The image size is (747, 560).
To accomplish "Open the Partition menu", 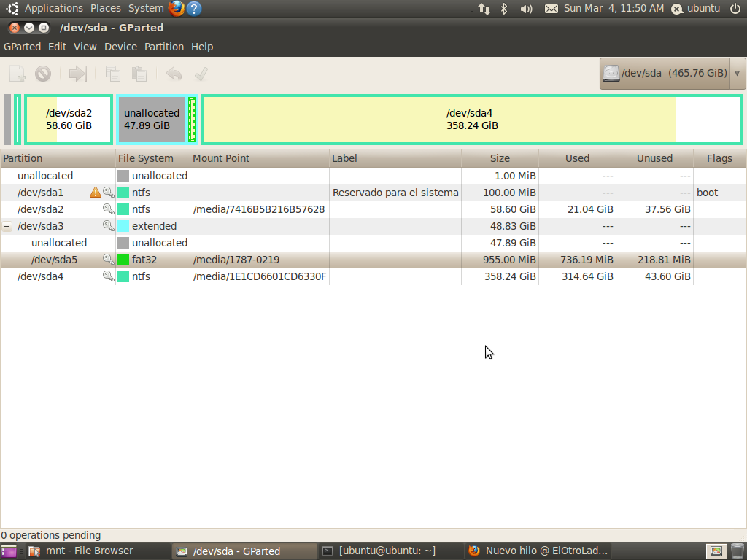I will click(164, 47).
